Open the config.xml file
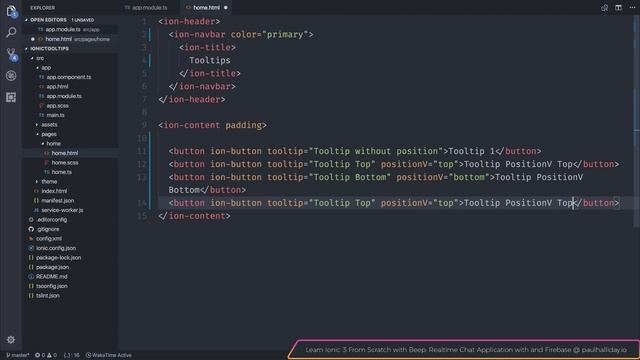The height and width of the screenshot is (360, 640). (70, 238)
